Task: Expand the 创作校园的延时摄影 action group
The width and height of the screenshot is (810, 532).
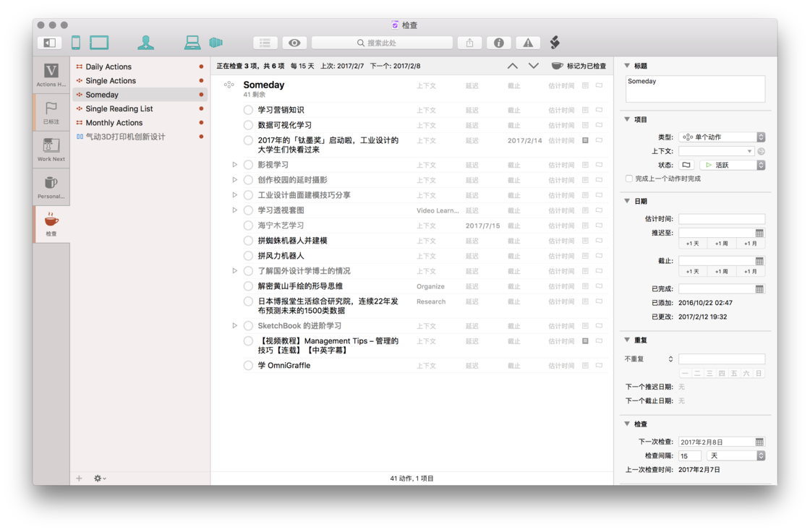Action: (234, 180)
